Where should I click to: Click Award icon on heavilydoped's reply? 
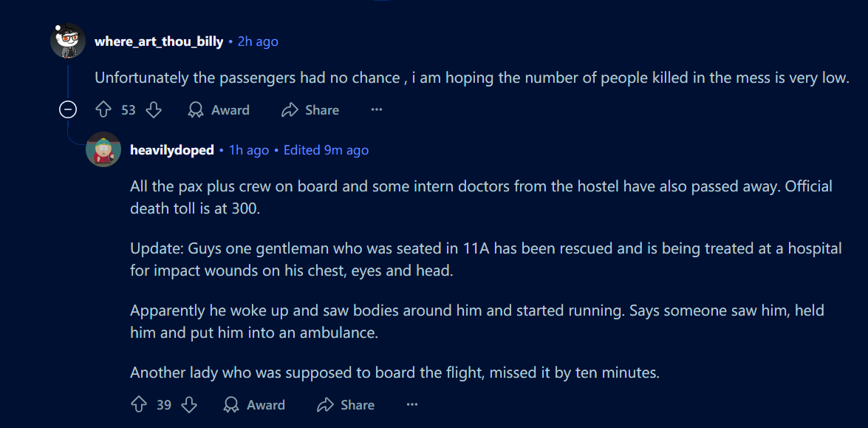230,405
